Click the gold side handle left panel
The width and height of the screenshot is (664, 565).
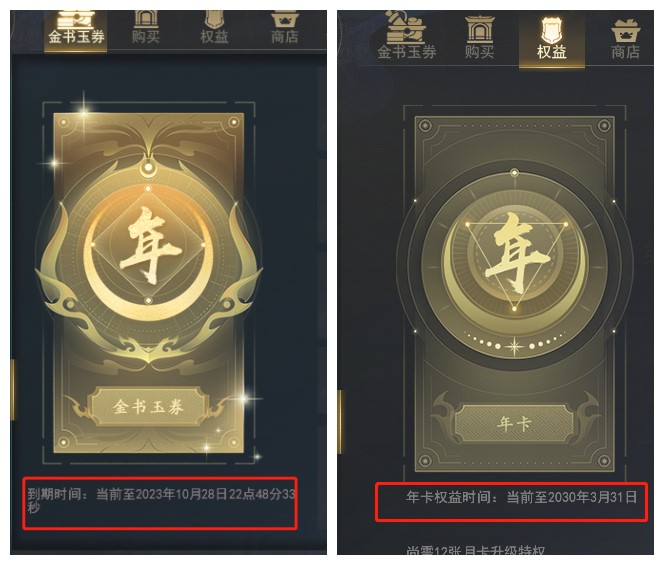[x=13, y=390]
